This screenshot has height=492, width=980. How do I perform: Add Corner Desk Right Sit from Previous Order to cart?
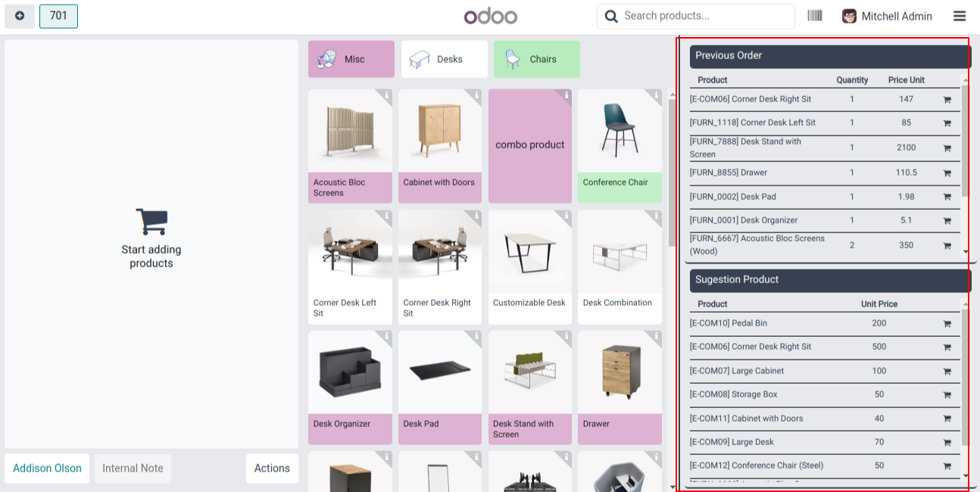(947, 100)
